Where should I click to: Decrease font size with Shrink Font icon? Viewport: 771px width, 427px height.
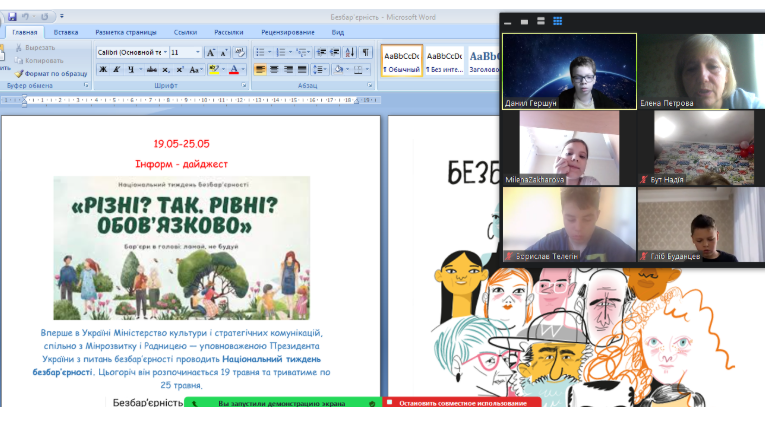pos(224,53)
